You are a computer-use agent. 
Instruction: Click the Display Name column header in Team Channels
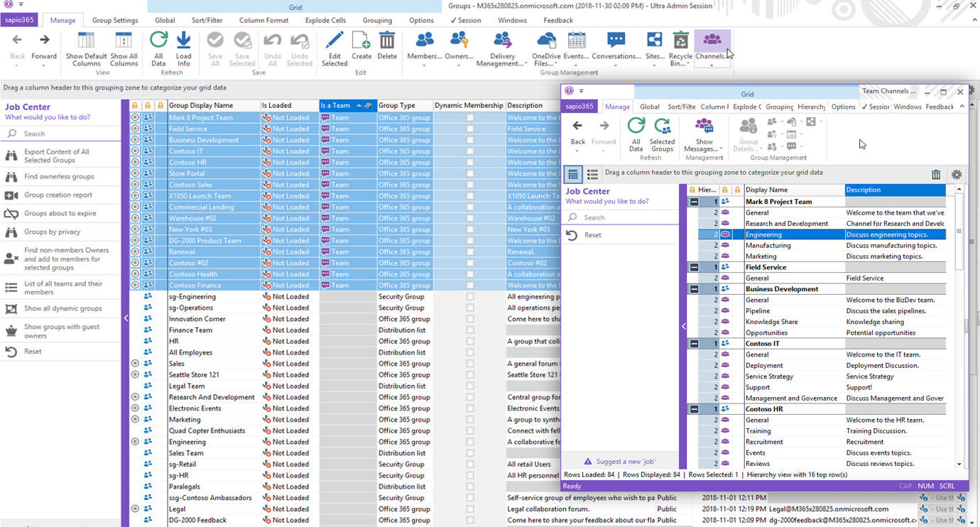coord(794,190)
